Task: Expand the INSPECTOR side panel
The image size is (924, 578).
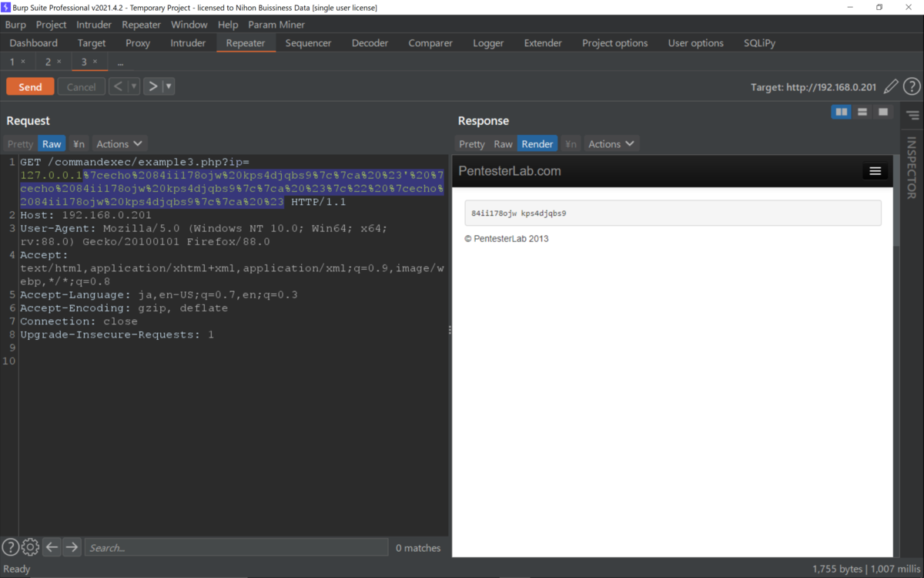Action: tap(912, 168)
